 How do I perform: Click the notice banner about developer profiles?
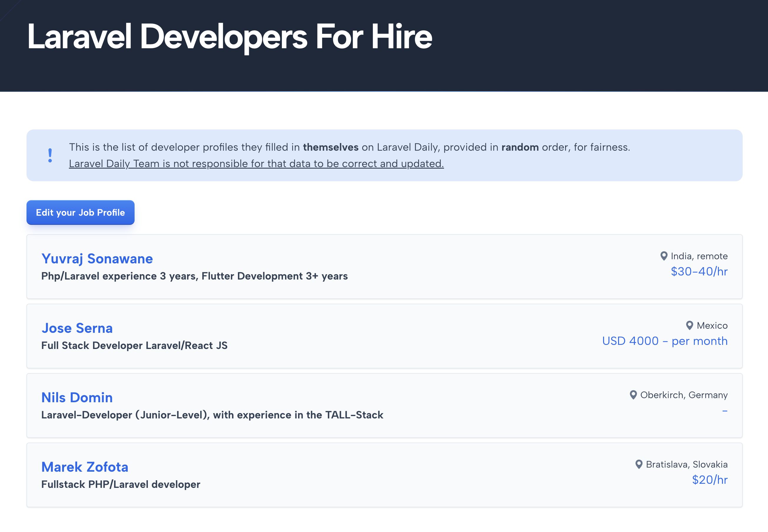click(x=384, y=155)
